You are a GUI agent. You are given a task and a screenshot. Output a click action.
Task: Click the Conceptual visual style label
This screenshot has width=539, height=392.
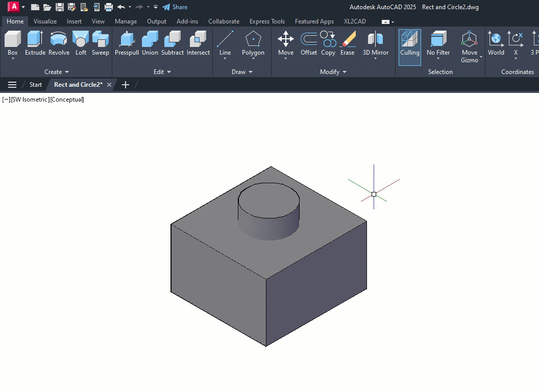pyautogui.click(x=67, y=100)
